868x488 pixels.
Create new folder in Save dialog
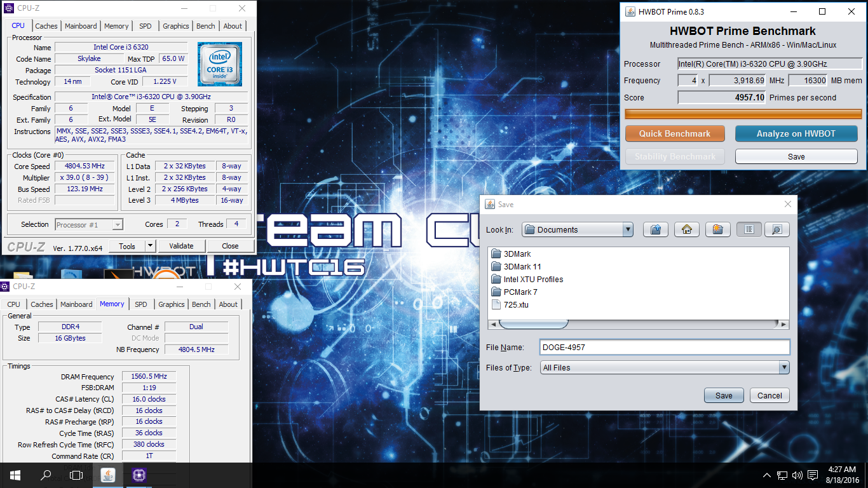point(717,230)
